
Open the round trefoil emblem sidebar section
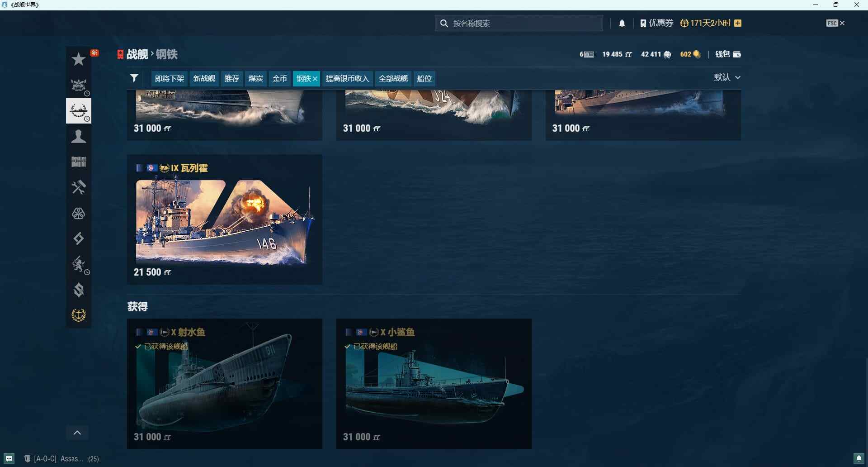click(79, 213)
